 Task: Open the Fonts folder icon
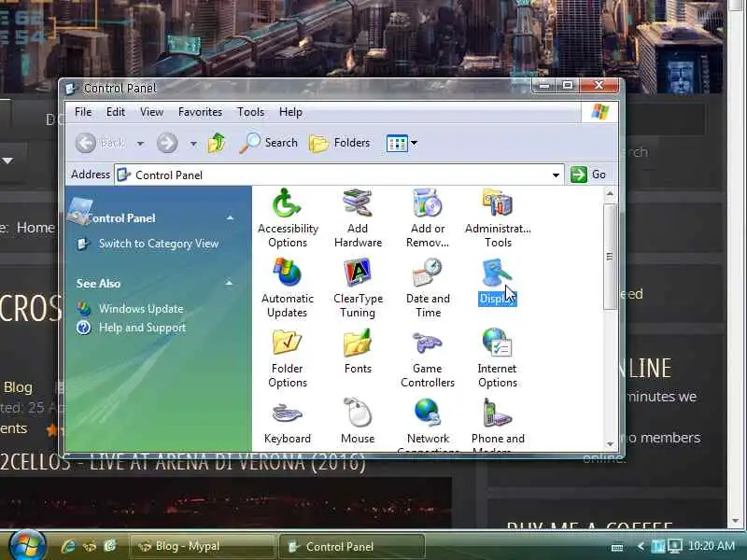[358, 352]
